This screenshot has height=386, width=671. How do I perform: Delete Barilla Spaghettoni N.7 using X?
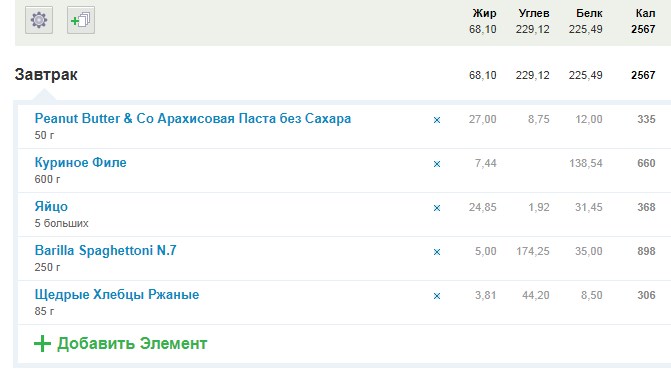(437, 252)
